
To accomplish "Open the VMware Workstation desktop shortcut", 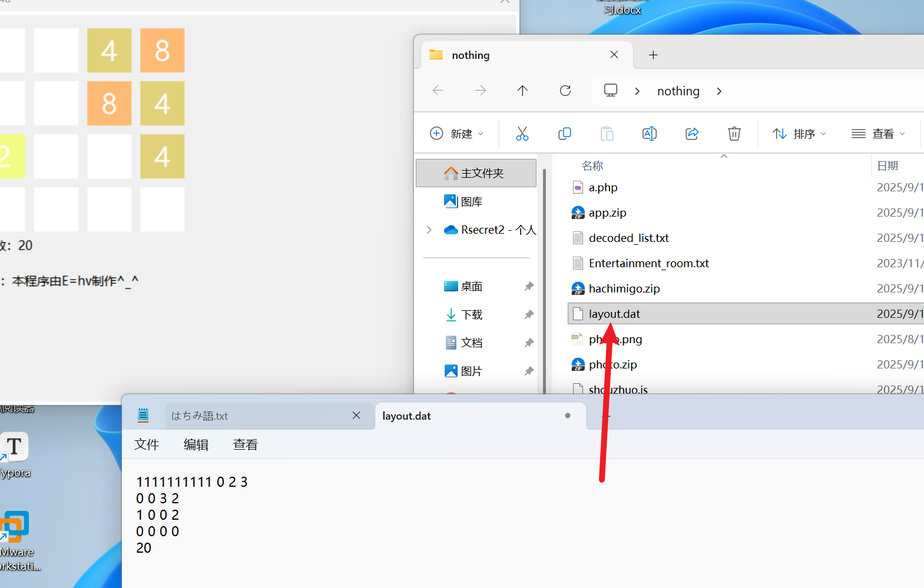I will [x=16, y=542].
